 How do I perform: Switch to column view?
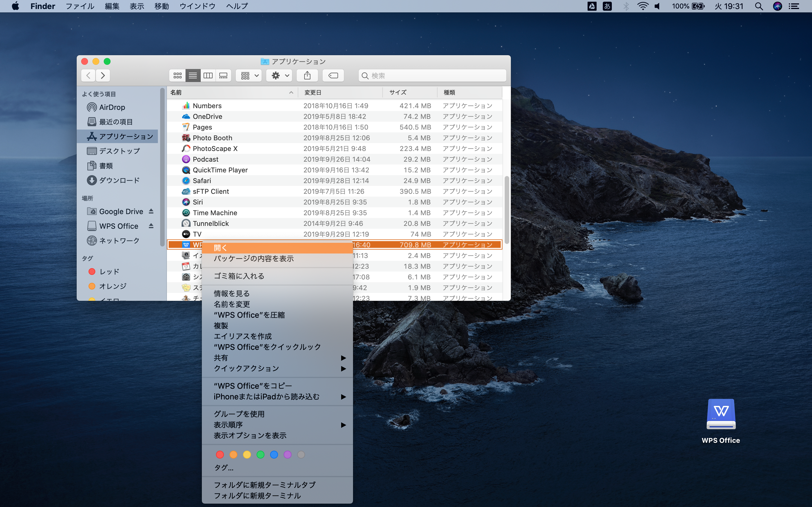[x=208, y=75]
